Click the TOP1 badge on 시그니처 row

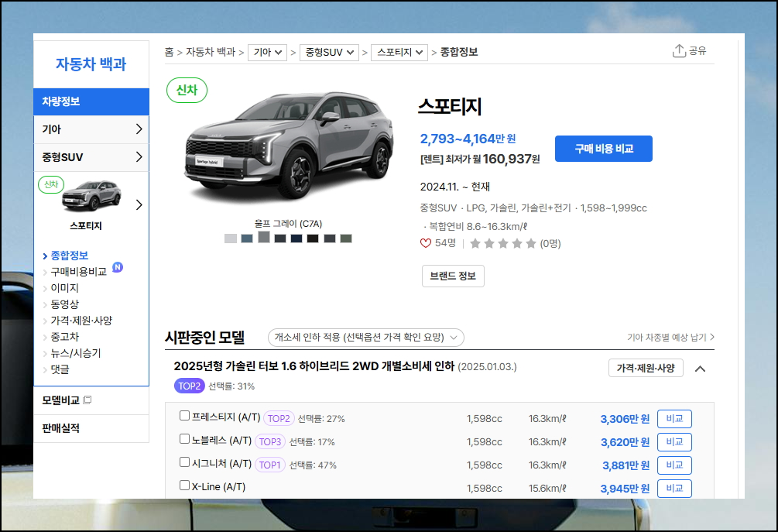(x=270, y=465)
